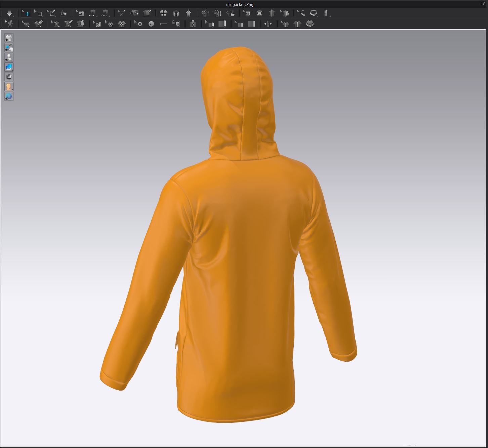Viewport: 488px width, 448px height.
Task: Run the Simulate tool
Action: (9, 13)
